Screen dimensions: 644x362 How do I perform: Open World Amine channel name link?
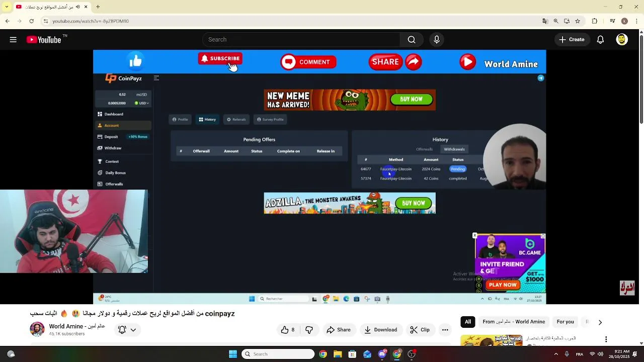coord(77,326)
